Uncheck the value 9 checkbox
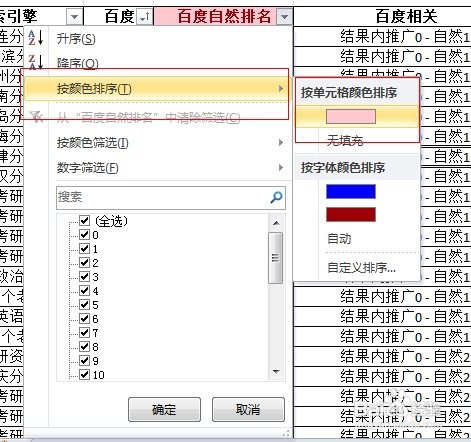 click(x=85, y=361)
